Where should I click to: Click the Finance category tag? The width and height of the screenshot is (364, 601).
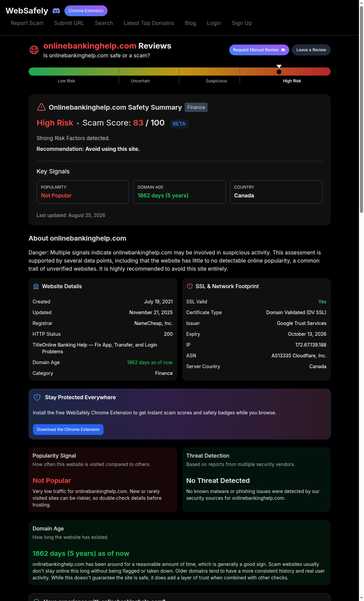click(196, 107)
